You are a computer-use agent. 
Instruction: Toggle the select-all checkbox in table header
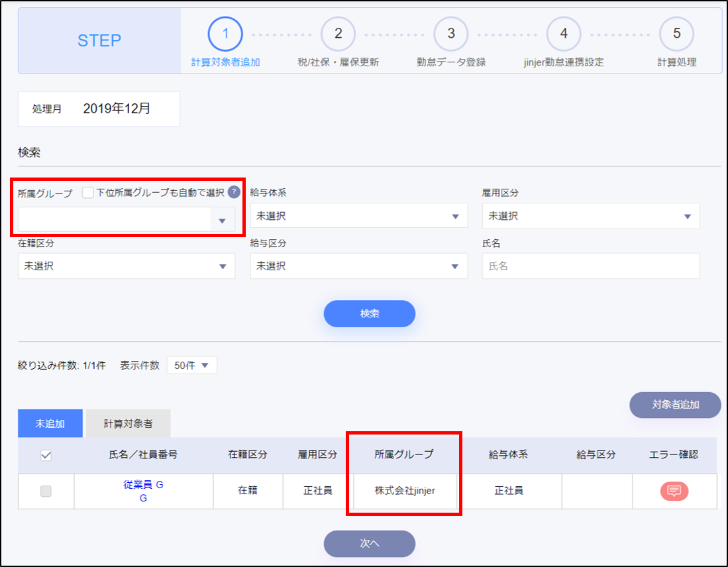point(46,455)
